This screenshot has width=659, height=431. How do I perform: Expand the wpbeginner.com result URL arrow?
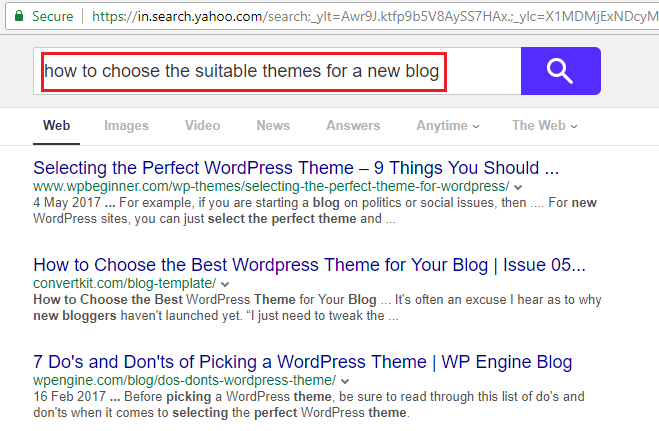pos(518,187)
